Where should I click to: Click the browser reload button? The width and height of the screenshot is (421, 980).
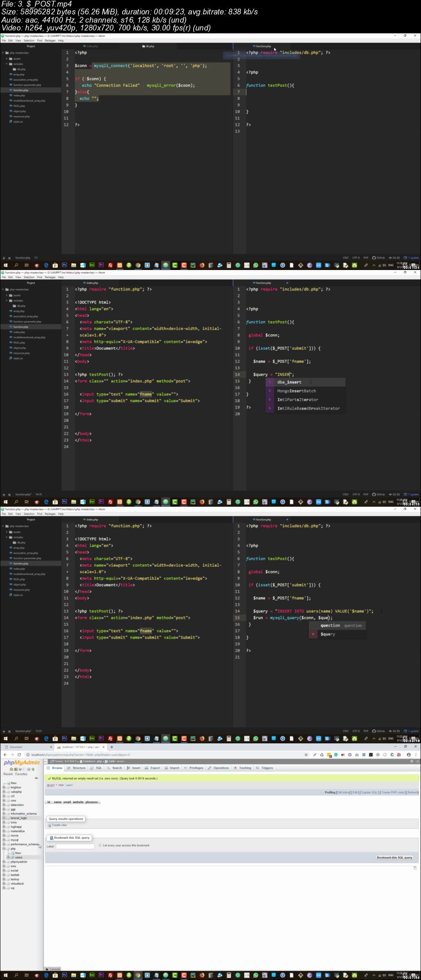[19, 754]
